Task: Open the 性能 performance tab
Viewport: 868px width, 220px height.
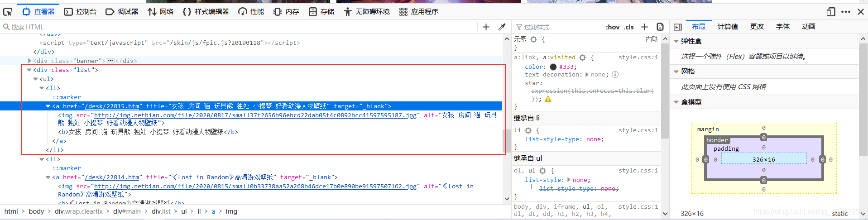Action: point(251,12)
